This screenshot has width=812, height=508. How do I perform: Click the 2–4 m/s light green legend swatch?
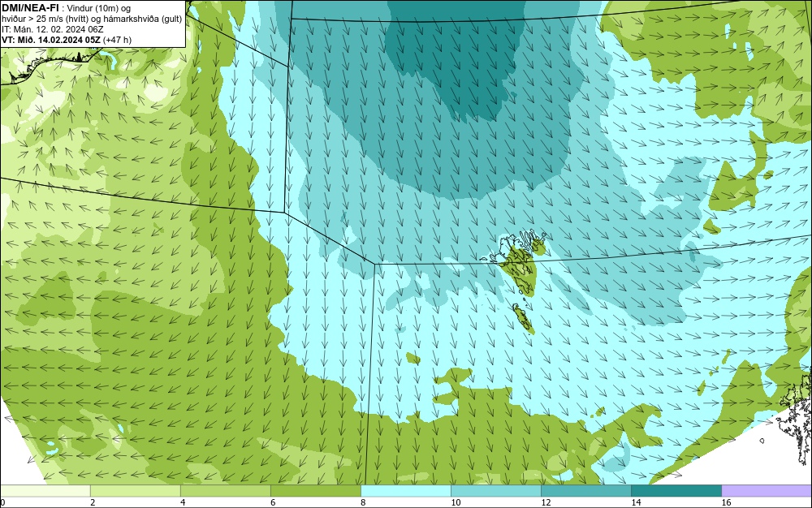pos(135,491)
